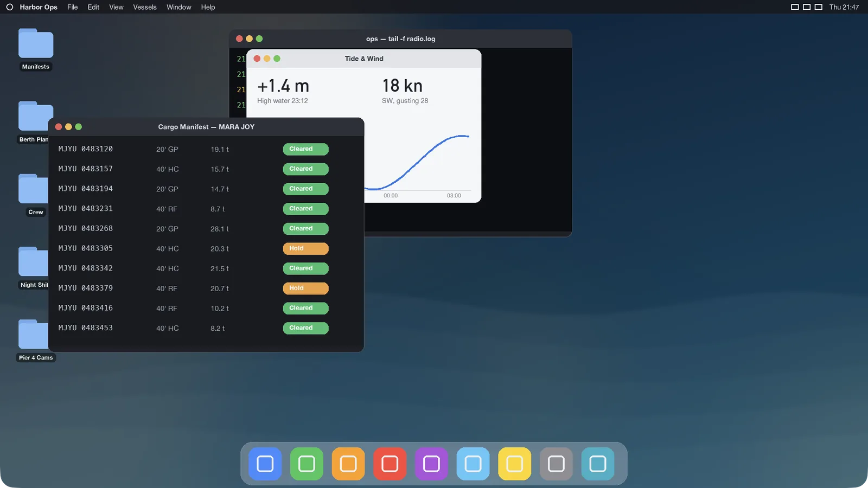The height and width of the screenshot is (488, 868).
Task: Launch the light blue dock app
Action: 473,464
